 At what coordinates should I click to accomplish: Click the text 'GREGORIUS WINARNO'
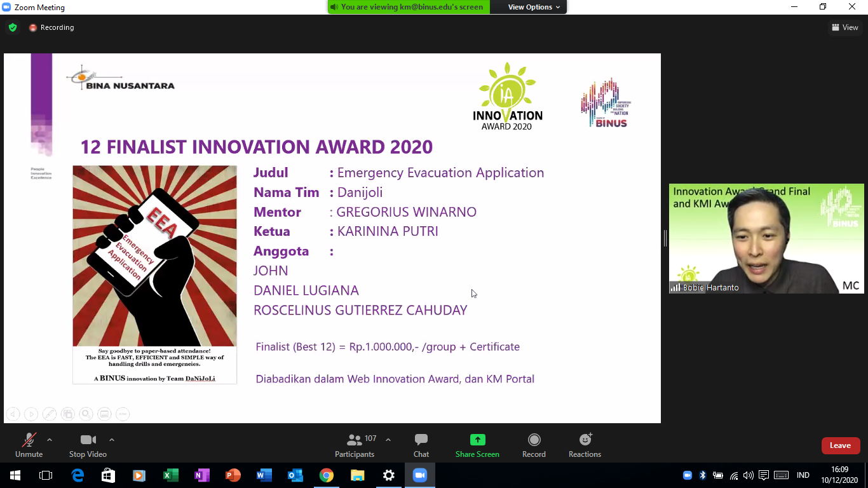(x=407, y=212)
